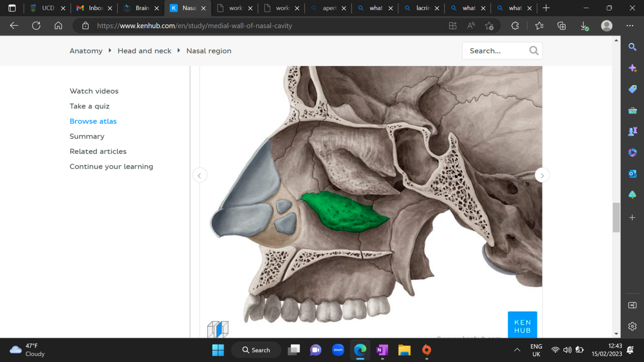Show browser downloads
644x362 pixels.
point(584,26)
